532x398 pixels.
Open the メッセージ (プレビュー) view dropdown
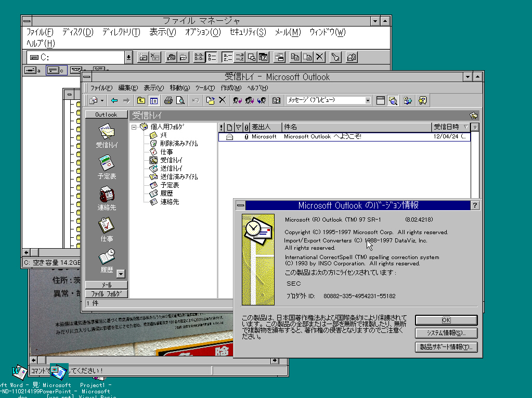point(367,100)
